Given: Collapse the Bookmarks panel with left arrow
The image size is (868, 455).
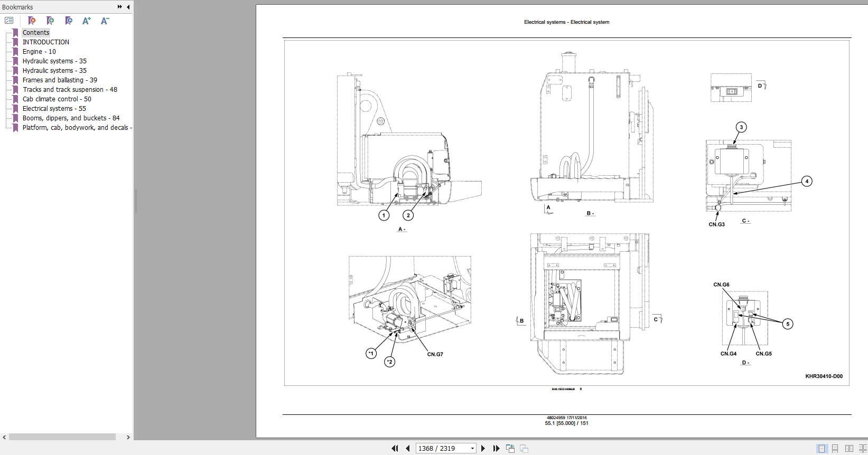Looking at the screenshot, I should click(128, 7).
